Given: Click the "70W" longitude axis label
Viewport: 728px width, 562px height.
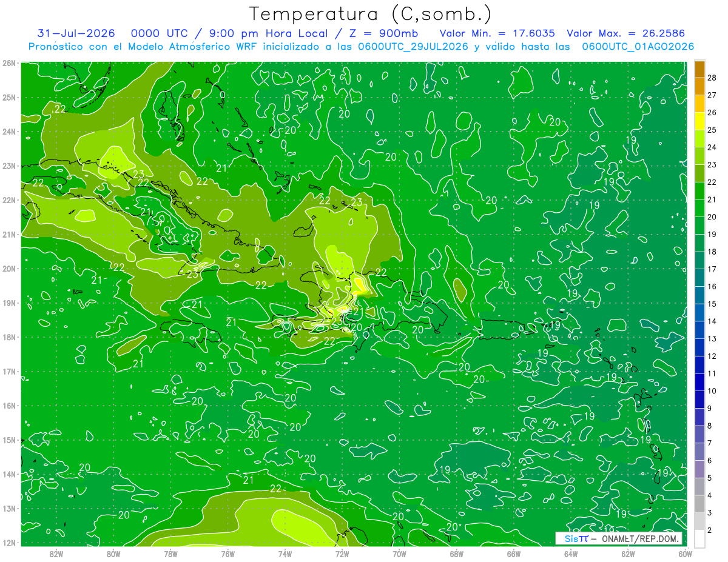Looking at the screenshot, I should click(399, 553).
